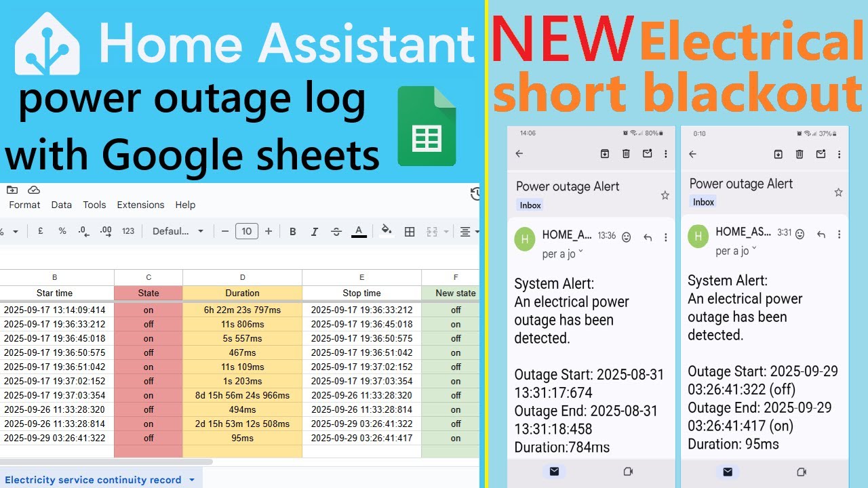868x488 pixels.
Task: Increase decimal places
Action: [x=106, y=231]
